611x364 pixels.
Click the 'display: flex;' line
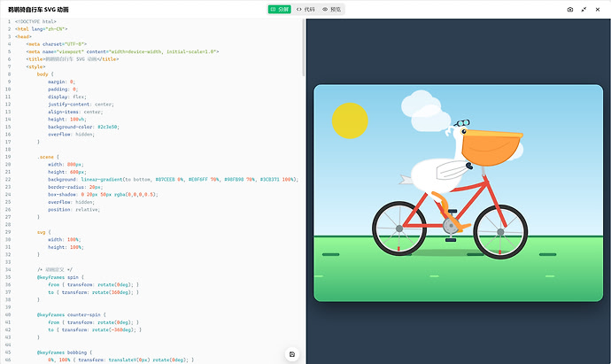(67, 97)
